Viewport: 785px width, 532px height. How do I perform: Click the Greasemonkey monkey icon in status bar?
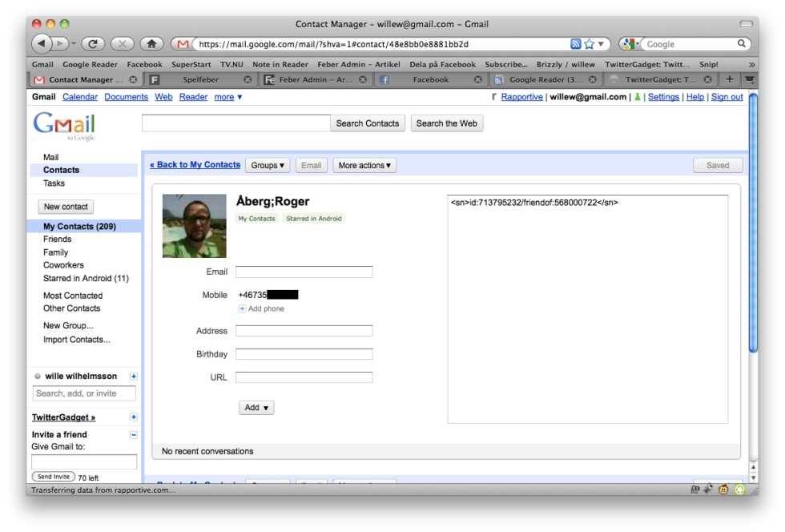click(724, 490)
